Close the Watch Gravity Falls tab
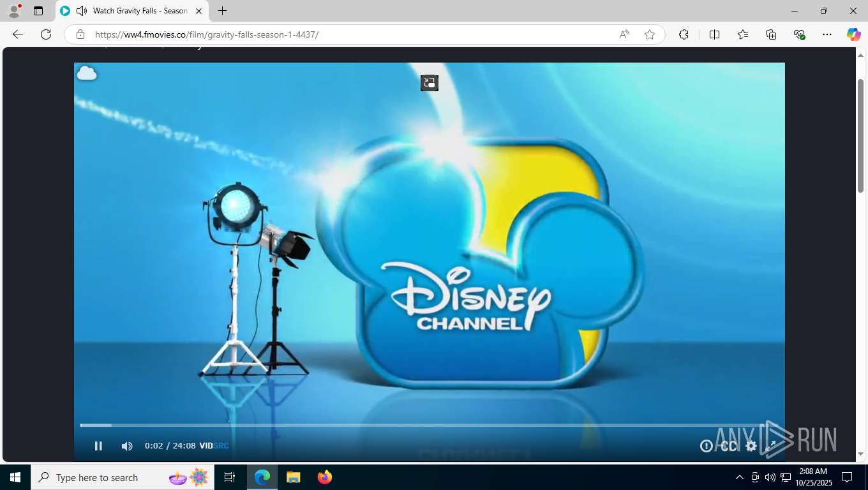This screenshot has height=490, width=868. click(198, 11)
